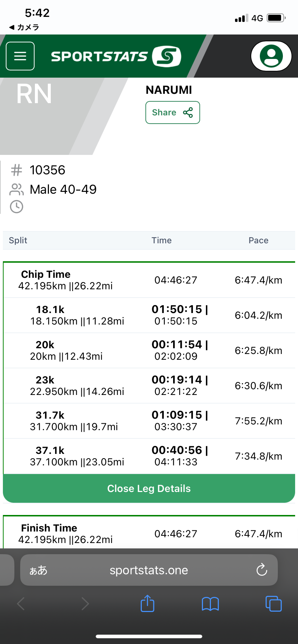Tap the Split column header
The height and width of the screenshot is (644, 298).
coord(18,240)
